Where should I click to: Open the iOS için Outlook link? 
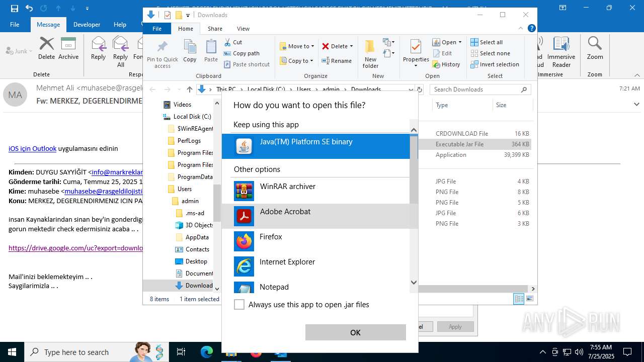[32, 148]
